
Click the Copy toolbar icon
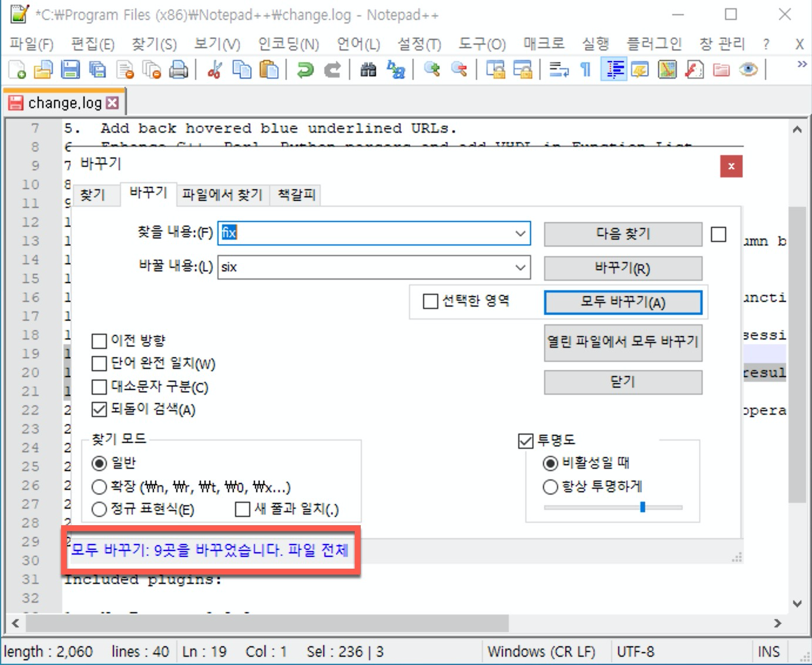pyautogui.click(x=241, y=70)
